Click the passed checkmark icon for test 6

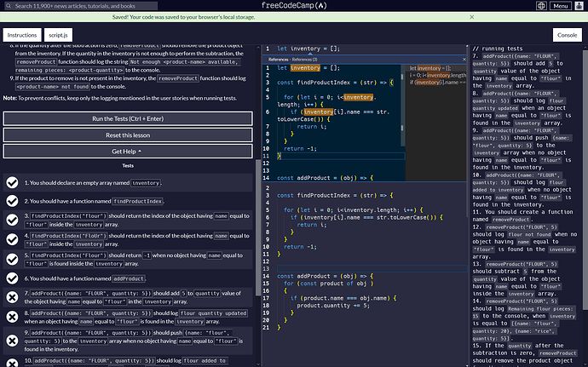12,278
